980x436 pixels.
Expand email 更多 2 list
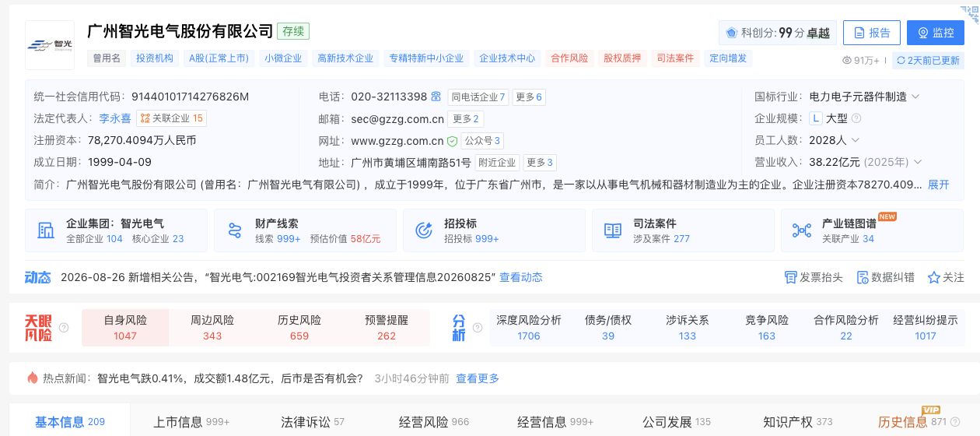[466, 118]
